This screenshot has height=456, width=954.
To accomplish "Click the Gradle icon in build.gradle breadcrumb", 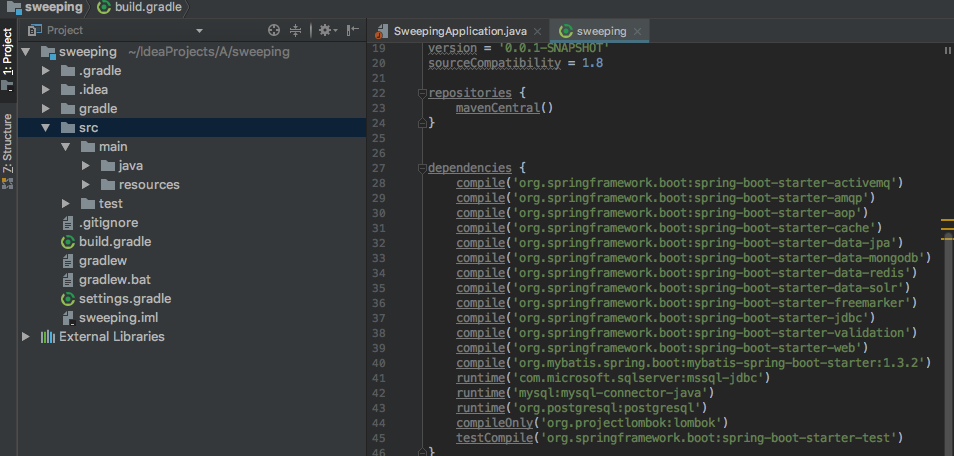I will [x=104, y=7].
